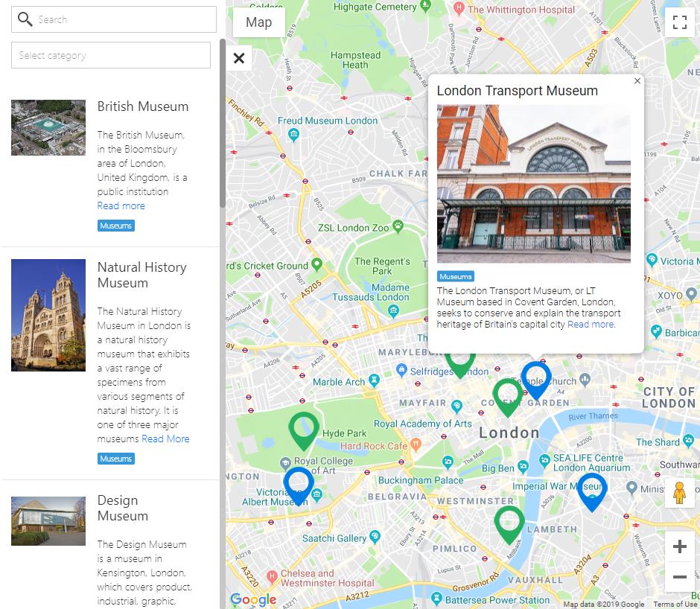The height and width of the screenshot is (609, 700).
Task: Click Museums tag under Natural History Museum
Action: pos(116,459)
